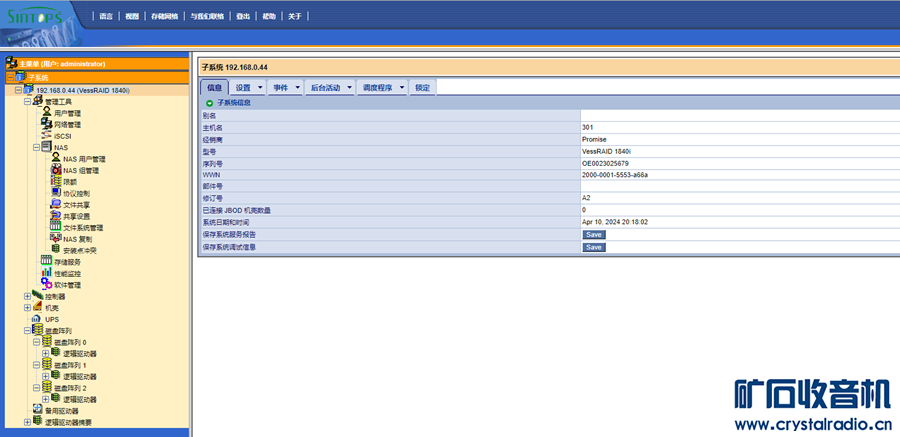Viewport: 900px width, 437px height.
Task: Click the NAS 复制 icon
Action: pos(56,238)
